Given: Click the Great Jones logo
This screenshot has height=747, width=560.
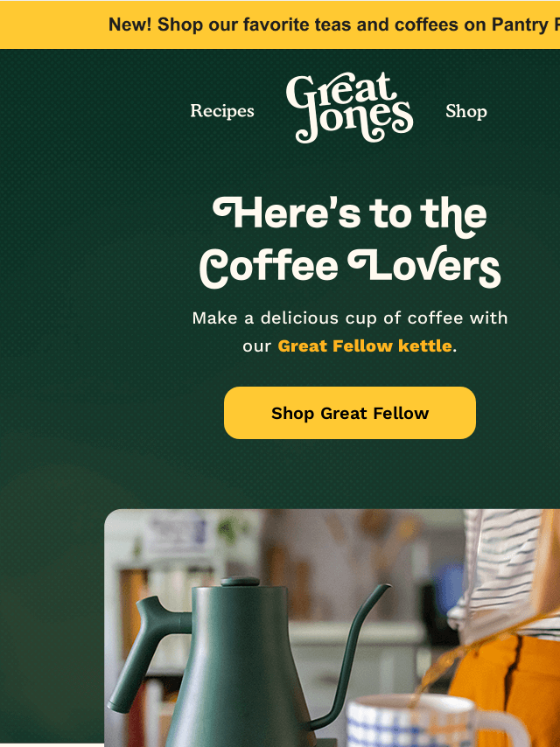Looking at the screenshot, I should coord(349,108).
